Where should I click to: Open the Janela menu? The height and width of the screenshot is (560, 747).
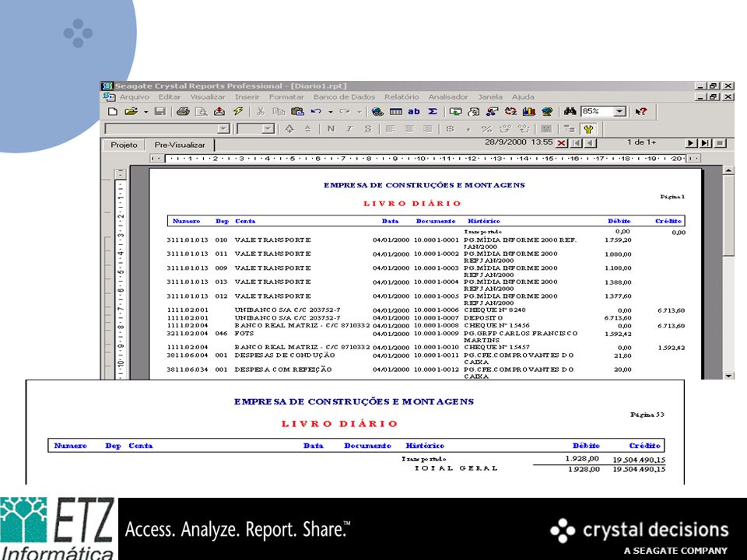click(x=490, y=96)
